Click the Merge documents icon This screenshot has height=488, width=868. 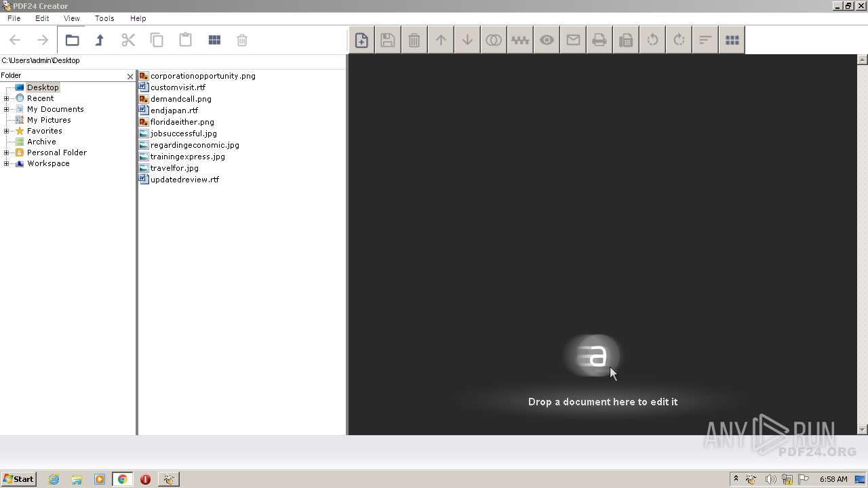click(494, 40)
